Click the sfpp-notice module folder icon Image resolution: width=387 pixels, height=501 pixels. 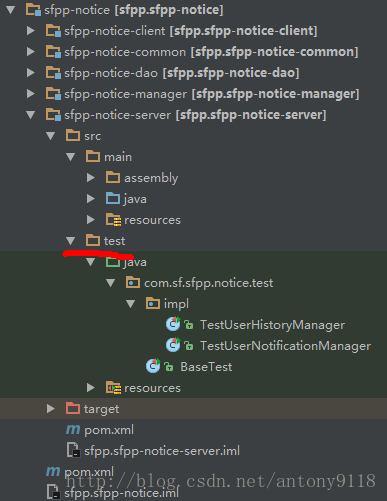coord(33,10)
